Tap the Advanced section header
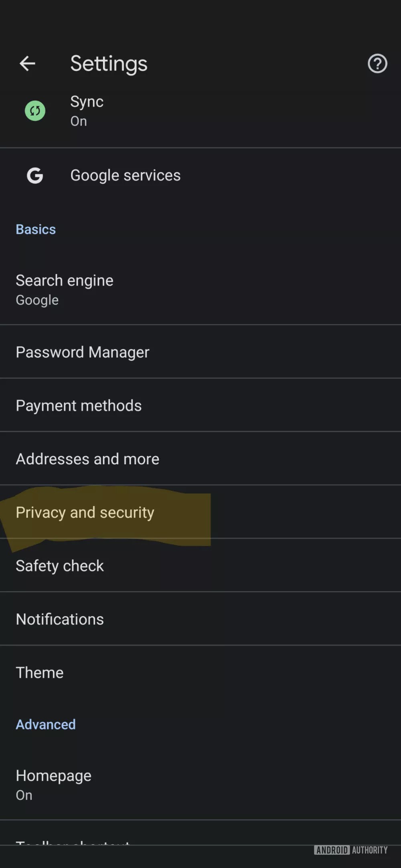 (46, 724)
